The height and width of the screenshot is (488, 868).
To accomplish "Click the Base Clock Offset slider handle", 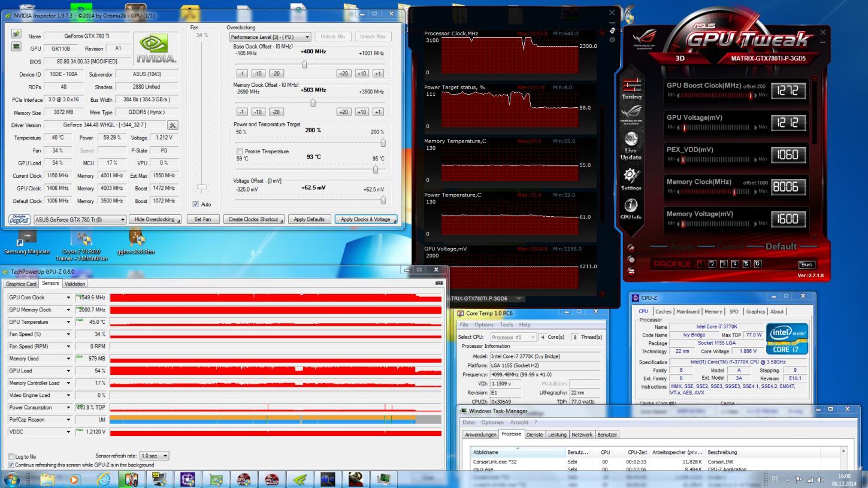I will pyautogui.click(x=304, y=64).
